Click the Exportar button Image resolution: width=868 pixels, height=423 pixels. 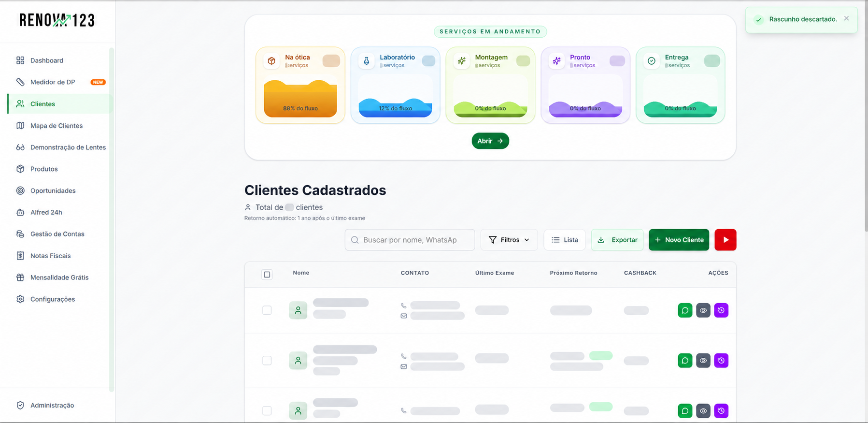coord(617,240)
